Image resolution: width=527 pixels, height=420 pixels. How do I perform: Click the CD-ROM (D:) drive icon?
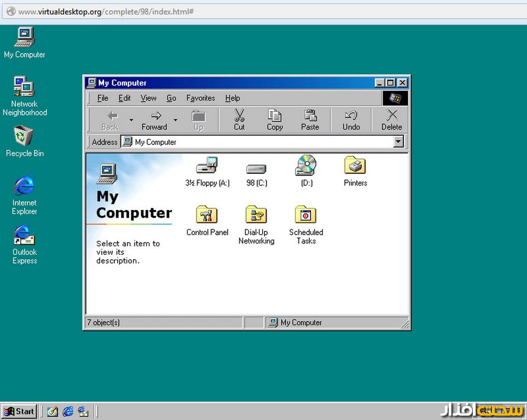[x=306, y=166]
